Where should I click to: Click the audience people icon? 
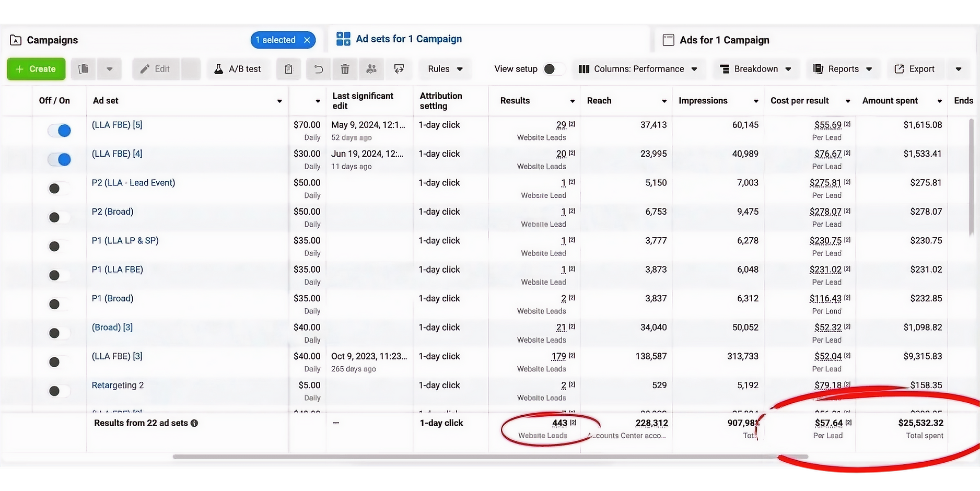tap(371, 69)
